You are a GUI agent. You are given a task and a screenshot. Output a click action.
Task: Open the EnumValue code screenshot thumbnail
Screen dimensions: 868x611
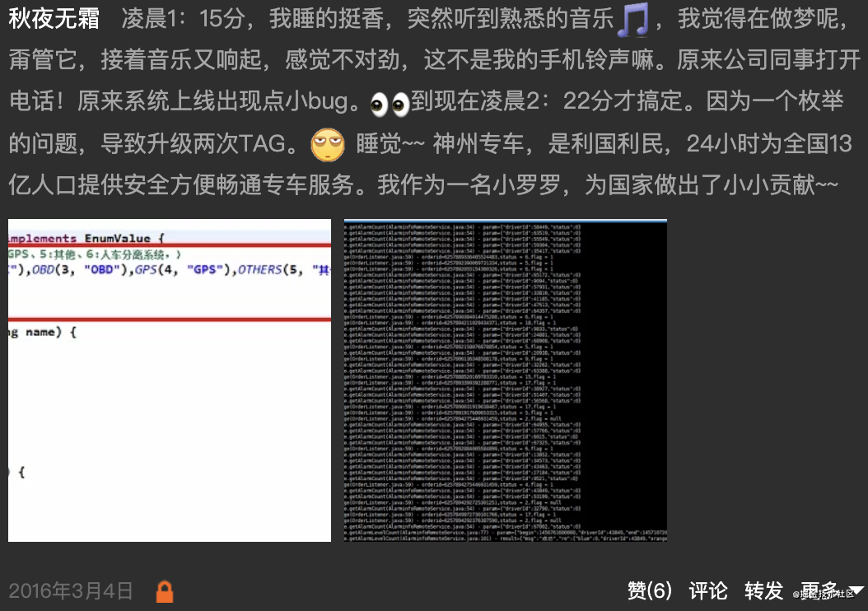point(170,380)
